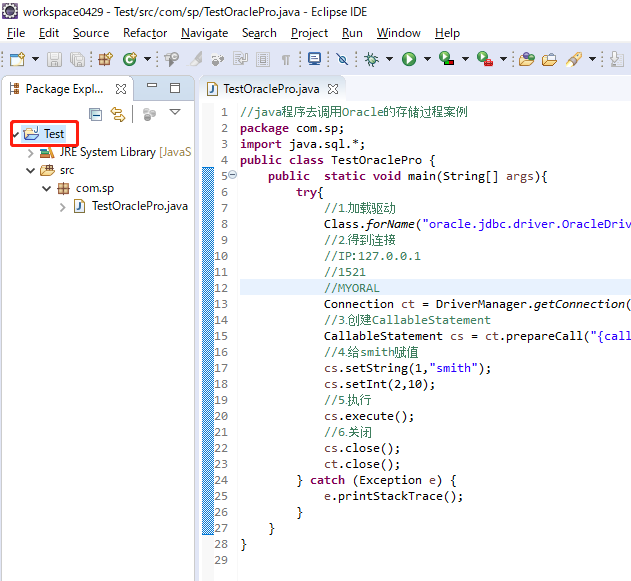This screenshot has height=581, width=631.
Task: Collapse the Test project node
Action: [x=15, y=134]
